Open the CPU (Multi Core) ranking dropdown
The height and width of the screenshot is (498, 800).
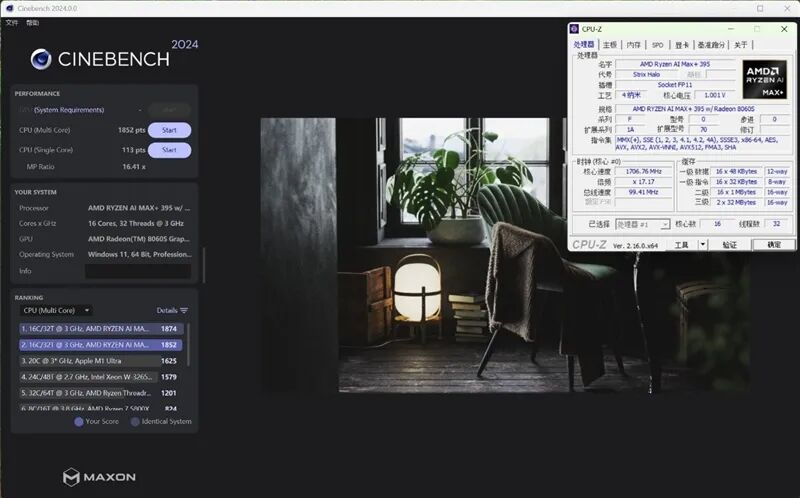tap(56, 310)
